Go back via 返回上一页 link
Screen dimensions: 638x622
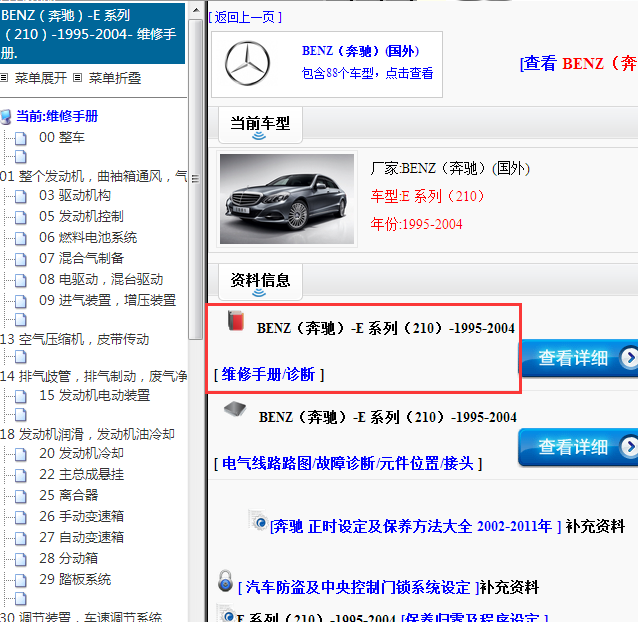[x=245, y=17]
